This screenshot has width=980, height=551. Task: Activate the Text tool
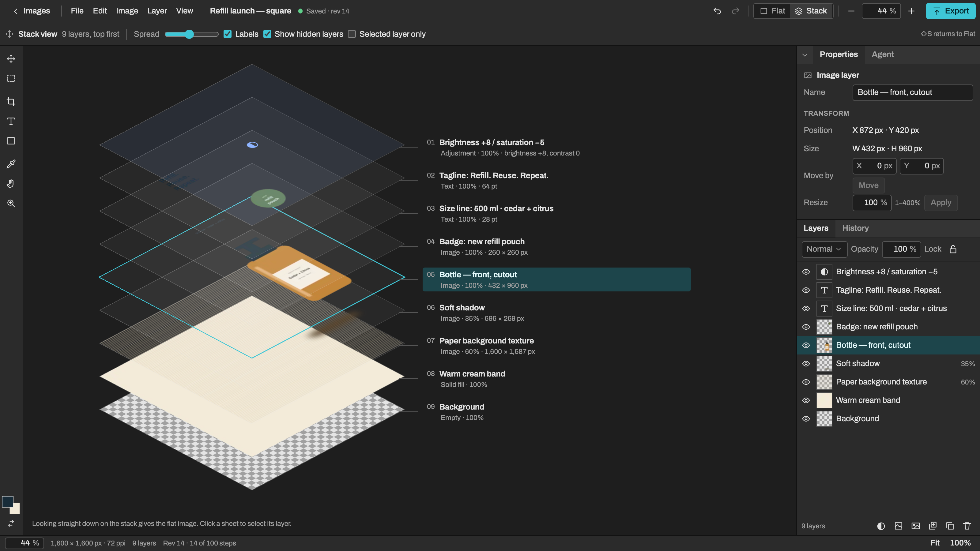[x=11, y=121]
